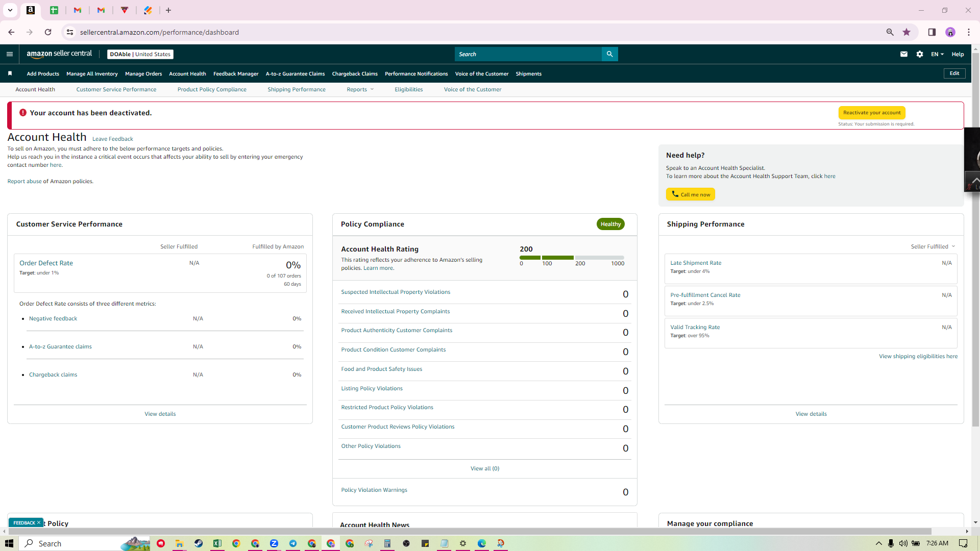Open the Negative feedback metric link
The width and height of the screenshot is (980, 551).
53,318
